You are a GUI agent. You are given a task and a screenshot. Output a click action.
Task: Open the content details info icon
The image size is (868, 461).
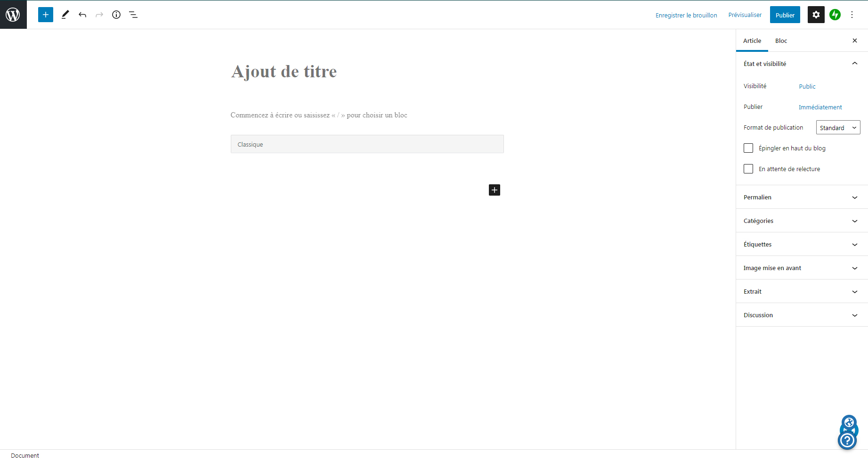116,15
